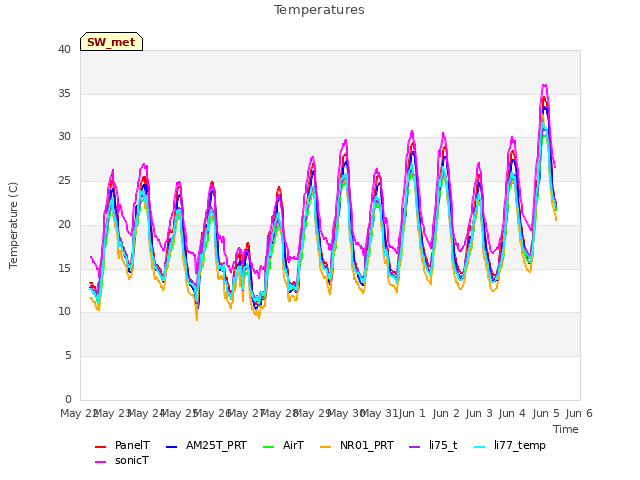Click the Jun 4 x-axis label

513,413
